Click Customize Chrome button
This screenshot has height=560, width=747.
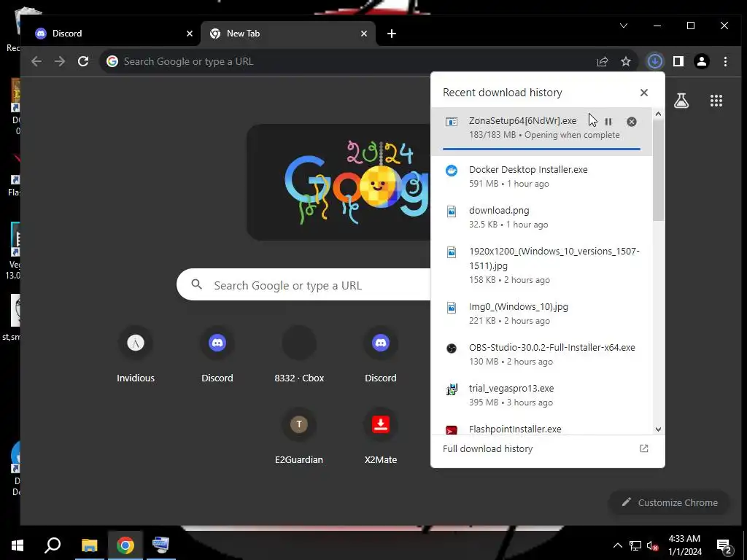670,502
